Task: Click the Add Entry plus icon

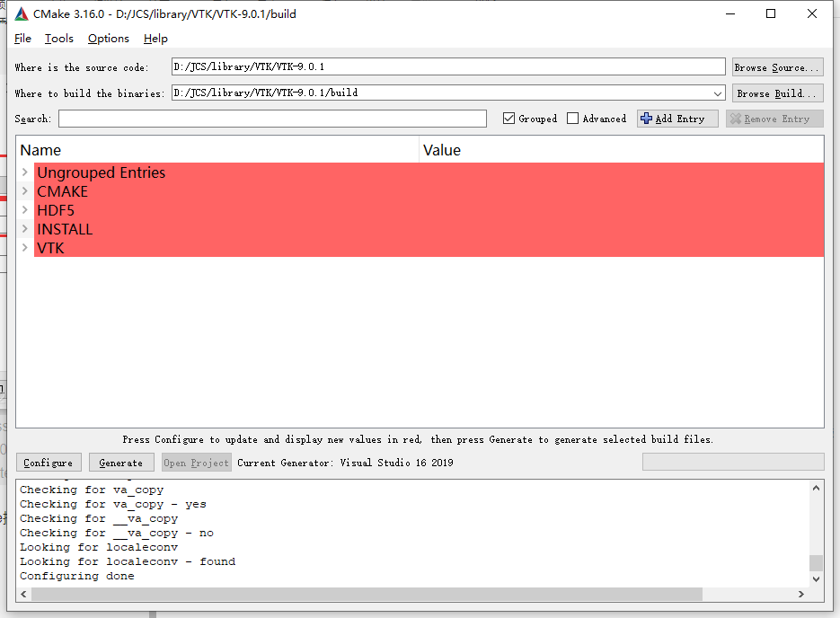Action: (645, 118)
